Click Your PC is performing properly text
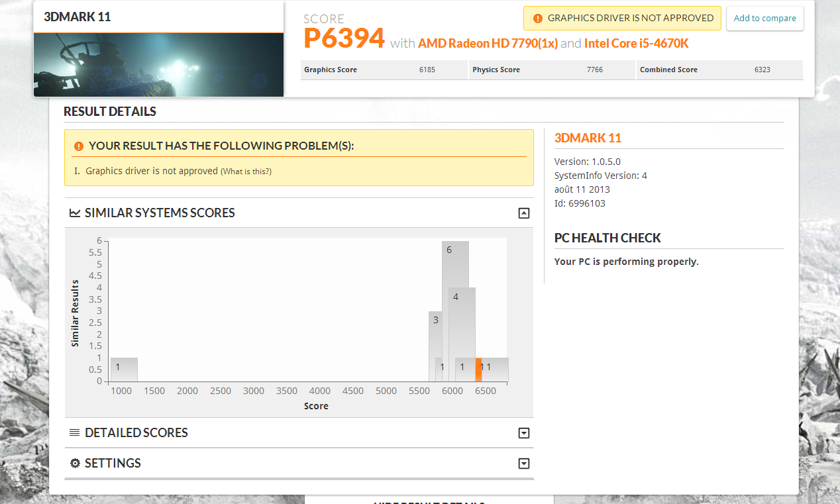The height and width of the screenshot is (504, 840). coord(627,262)
